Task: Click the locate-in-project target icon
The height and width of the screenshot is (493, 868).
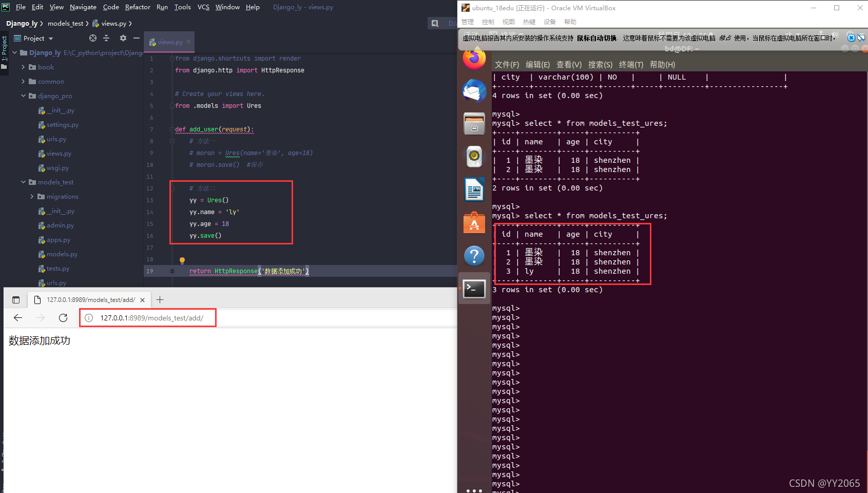Action: coord(93,38)
